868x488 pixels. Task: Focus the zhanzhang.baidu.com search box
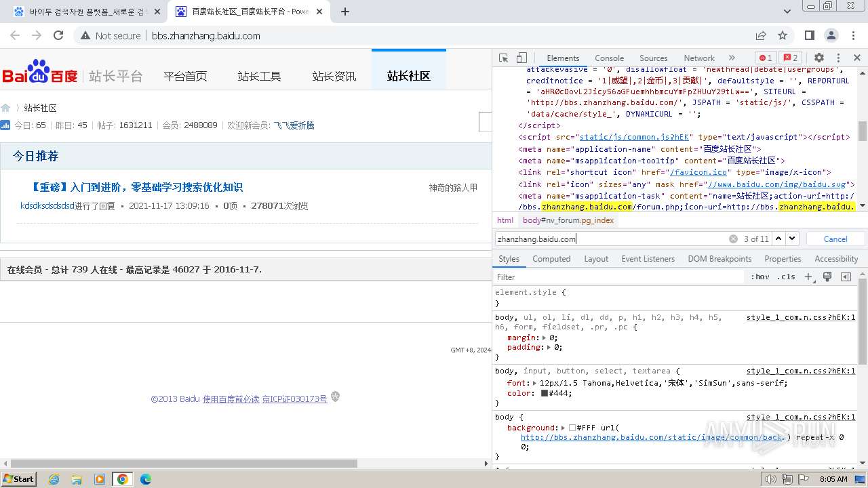click(610, 239)
